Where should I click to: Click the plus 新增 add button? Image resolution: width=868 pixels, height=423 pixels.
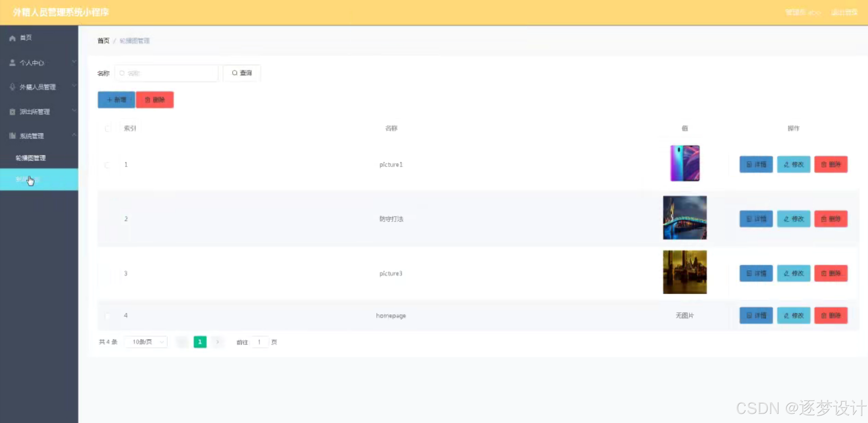coord(116,100)
